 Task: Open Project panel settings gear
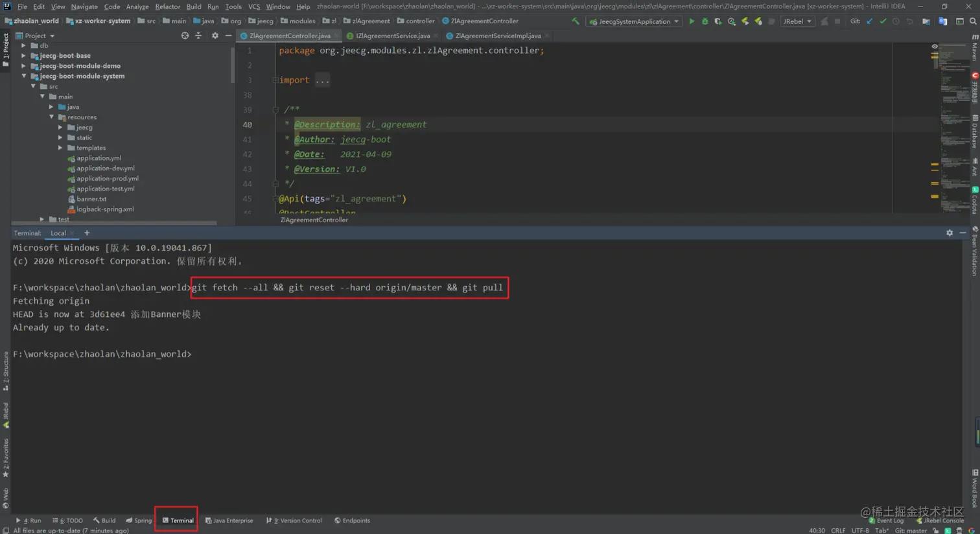click(215, 36)
